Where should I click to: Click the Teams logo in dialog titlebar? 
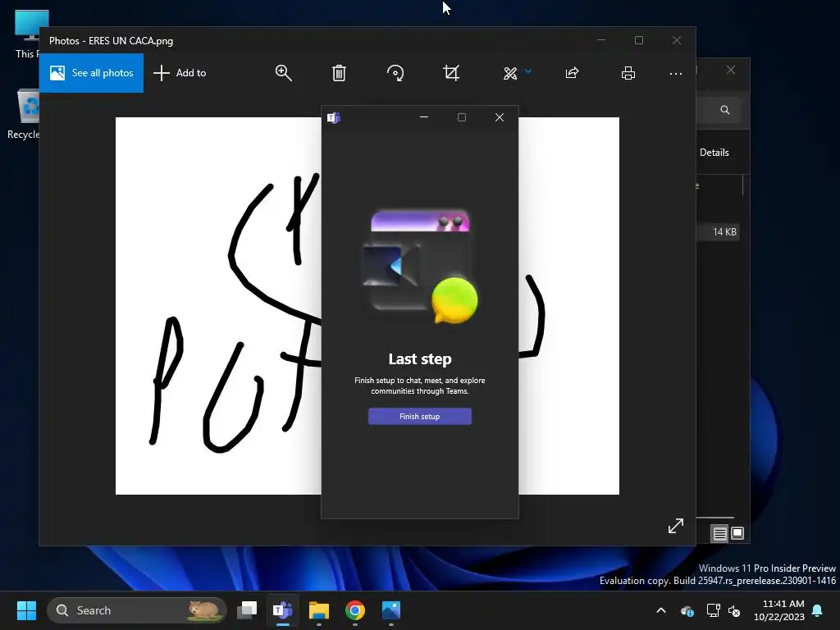coord(334,118)
